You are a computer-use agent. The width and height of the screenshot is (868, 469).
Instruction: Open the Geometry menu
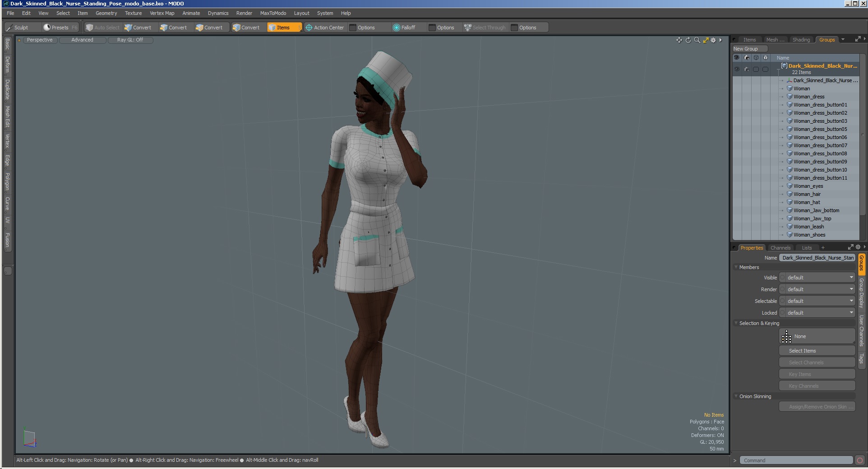click(x=106, y=13)
